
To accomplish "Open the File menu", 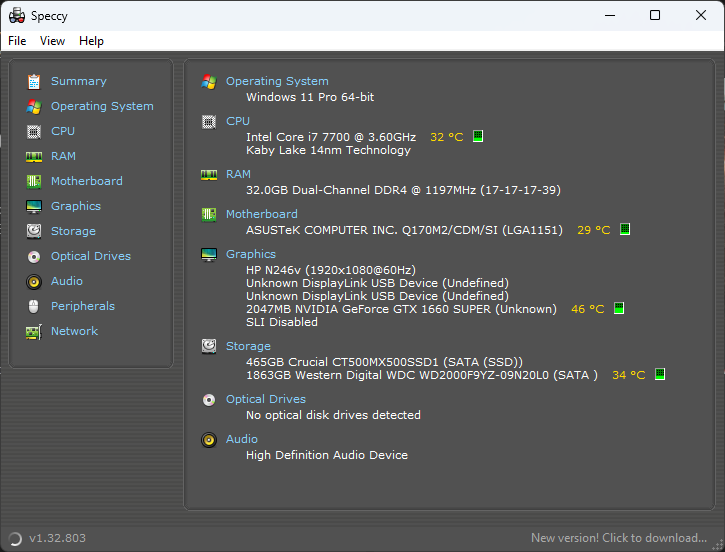I will tap(17, 41).
